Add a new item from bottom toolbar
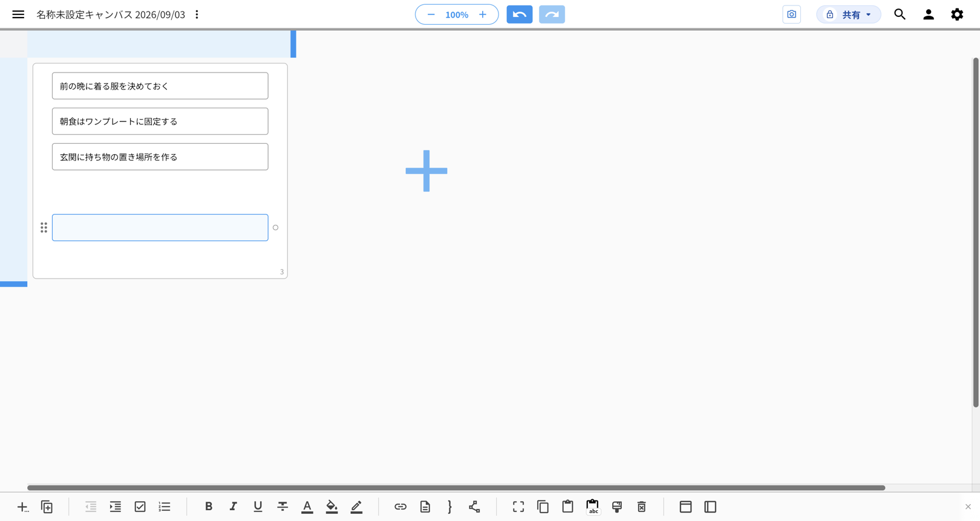This screenshot has width=980, height=521. (x=22, y=507)
